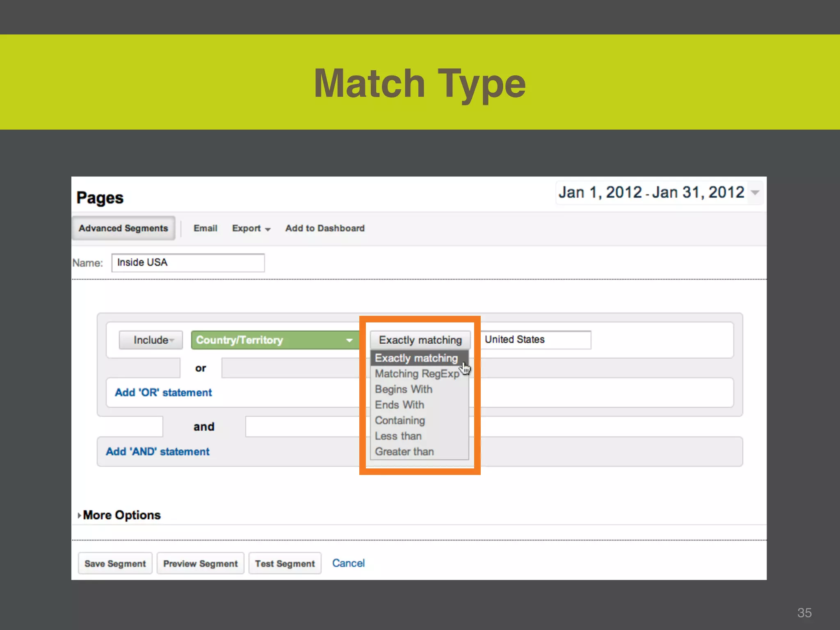Pick the Containing match option
The image size is (840, 630).
(x=400, y=420)
